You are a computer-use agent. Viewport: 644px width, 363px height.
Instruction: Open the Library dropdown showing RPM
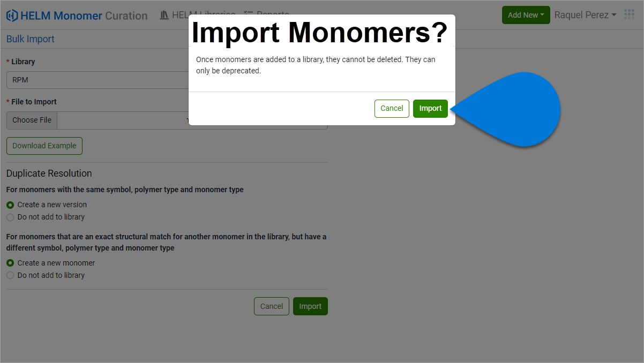tap(96, 80)
